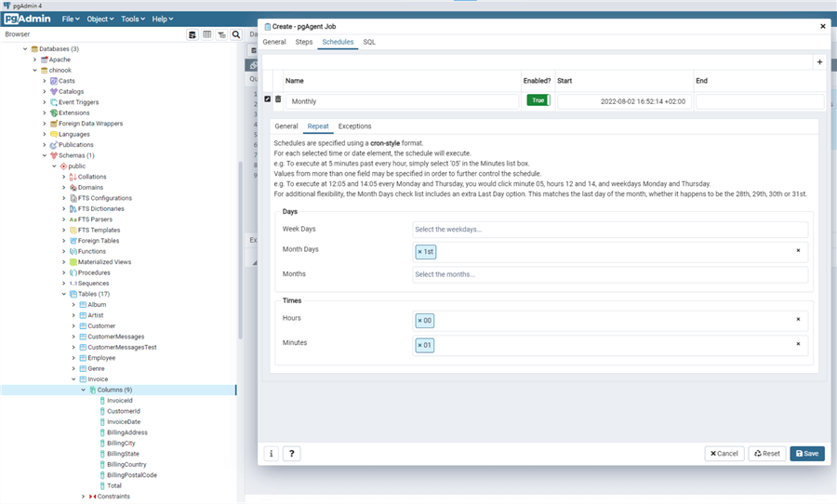Click the edit icon for the Monthly schedule row

(268, 99)
